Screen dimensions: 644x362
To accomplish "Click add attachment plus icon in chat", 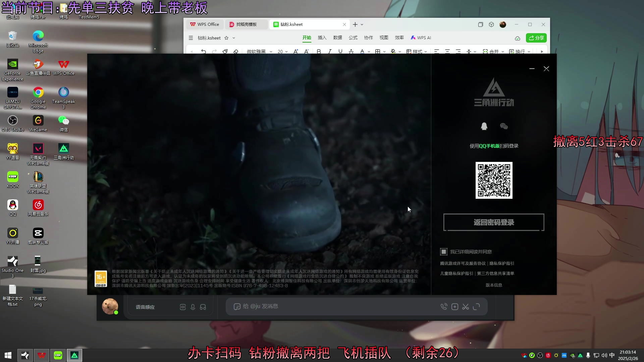I will (x=455, y=307).
